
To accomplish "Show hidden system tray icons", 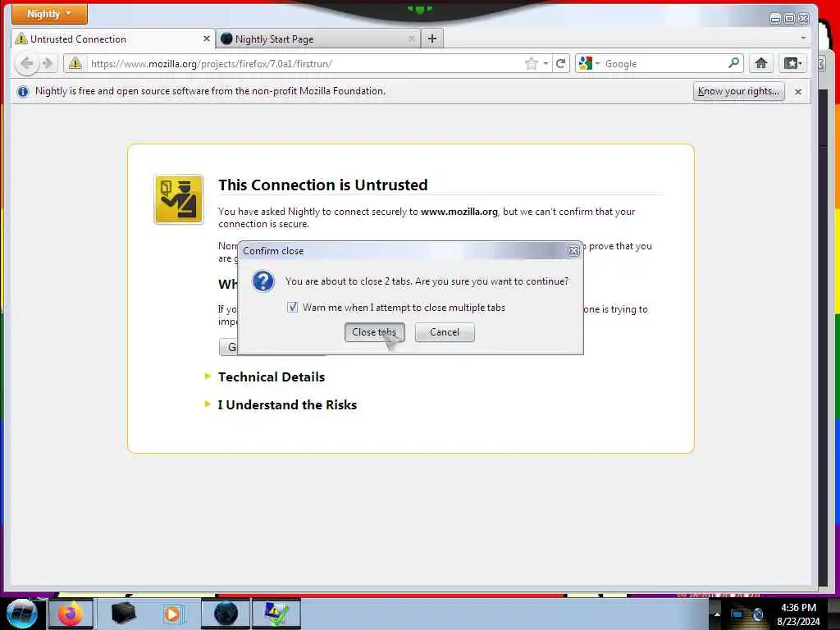I will [717, 614].
